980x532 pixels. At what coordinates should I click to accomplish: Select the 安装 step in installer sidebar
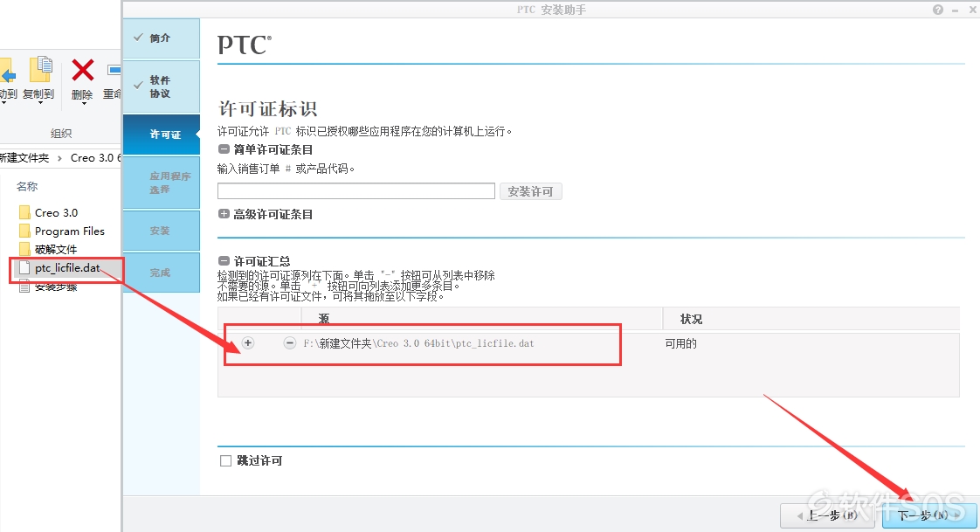tap(162, 231)
